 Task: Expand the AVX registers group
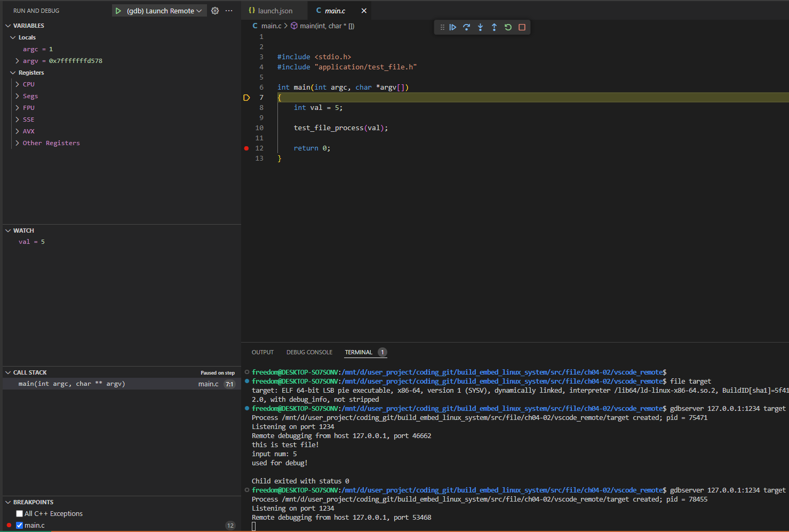tap(18, 131)
